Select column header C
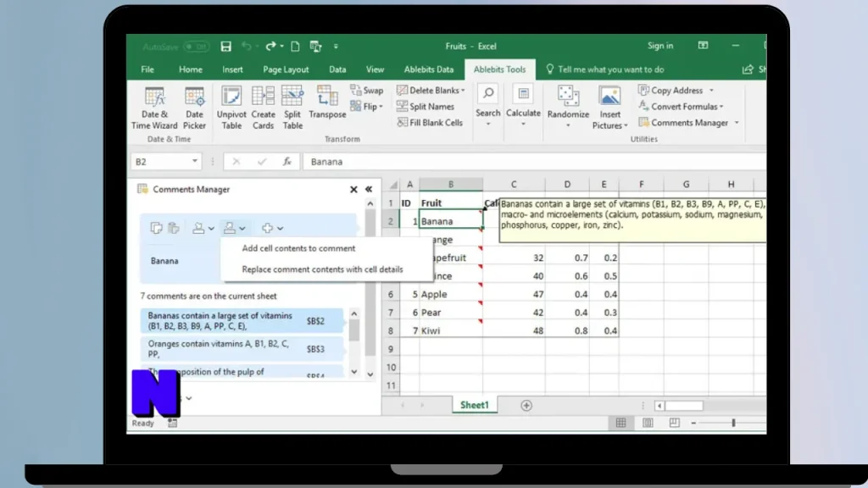The height and width of the screenshot is (488, 868). pyautogui.click(x=514, y=184)
